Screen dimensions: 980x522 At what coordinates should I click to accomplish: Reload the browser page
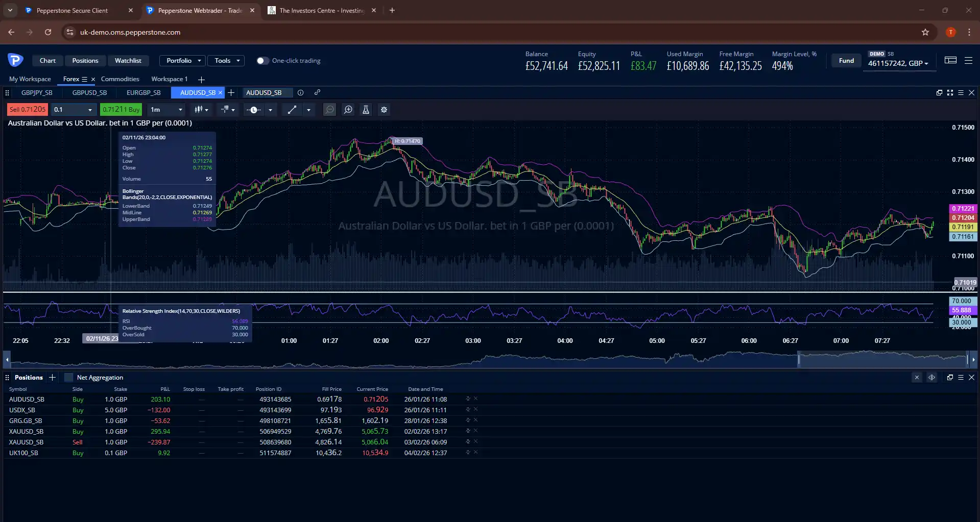point(48,32)
